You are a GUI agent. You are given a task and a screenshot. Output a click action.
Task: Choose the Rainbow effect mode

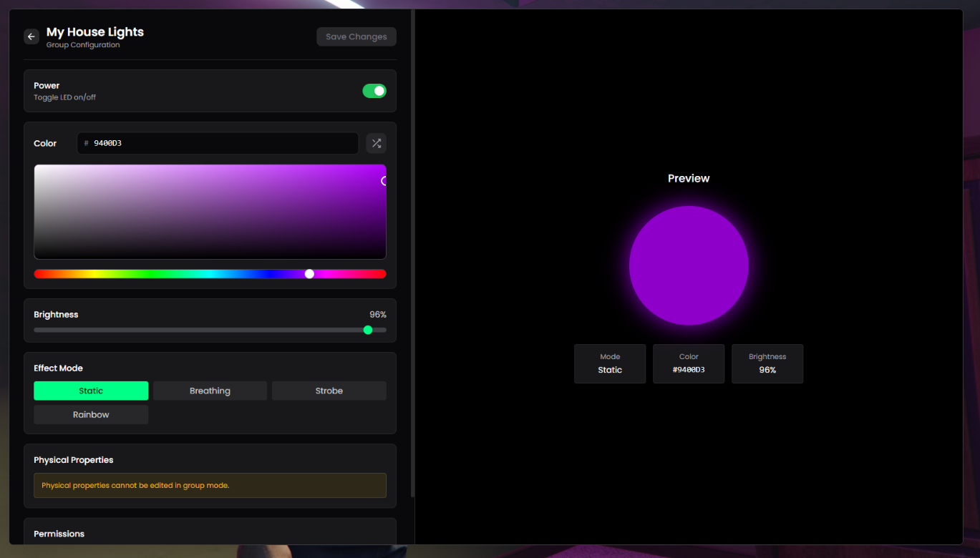(x=91, y=415)
